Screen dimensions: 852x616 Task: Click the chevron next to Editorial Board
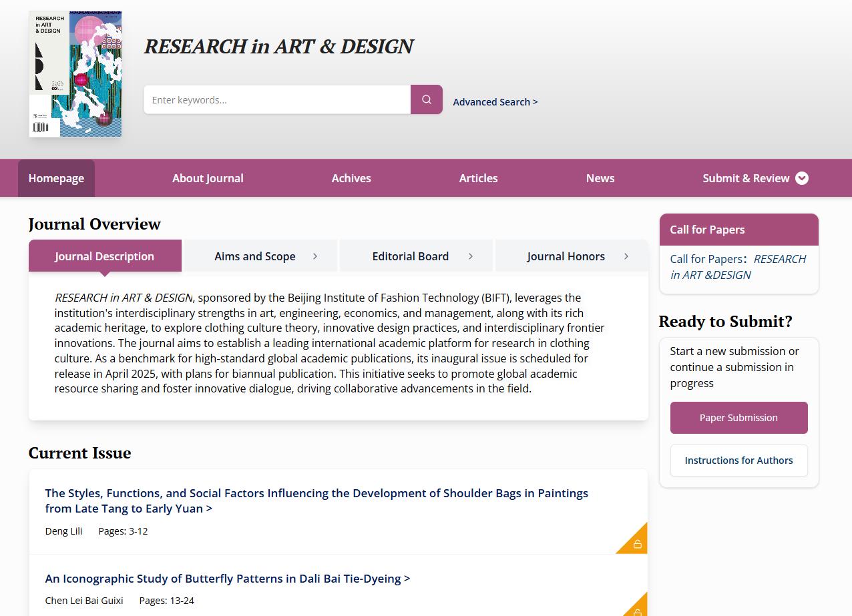pyautogui.click(x=471, y=256)
